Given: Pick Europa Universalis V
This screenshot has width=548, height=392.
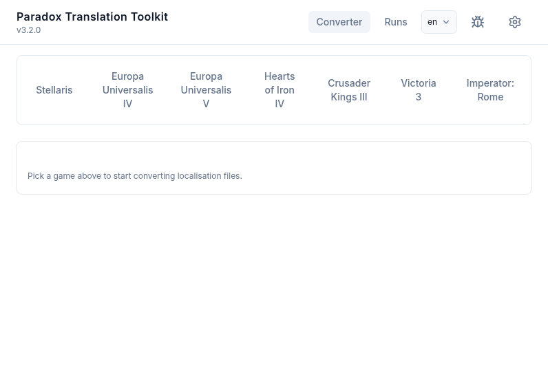Looking at the screenshot, I should [x=206, y=90].
